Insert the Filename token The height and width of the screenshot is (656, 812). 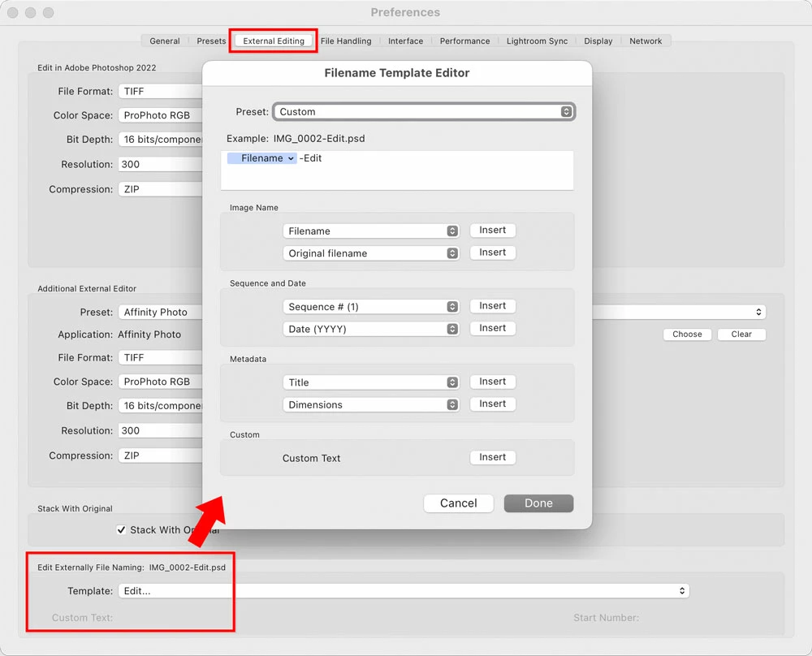tap(493, 230)
